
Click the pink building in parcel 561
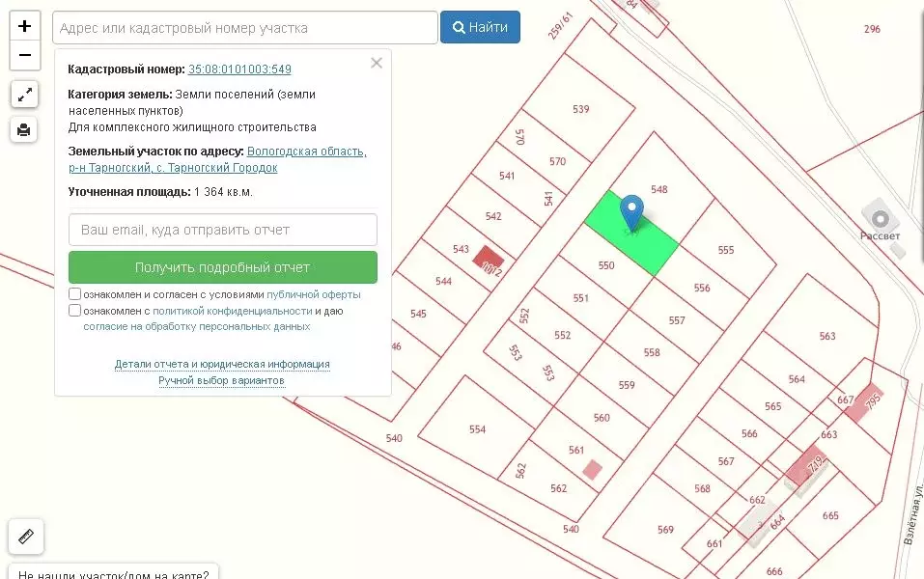pos(592,469)
